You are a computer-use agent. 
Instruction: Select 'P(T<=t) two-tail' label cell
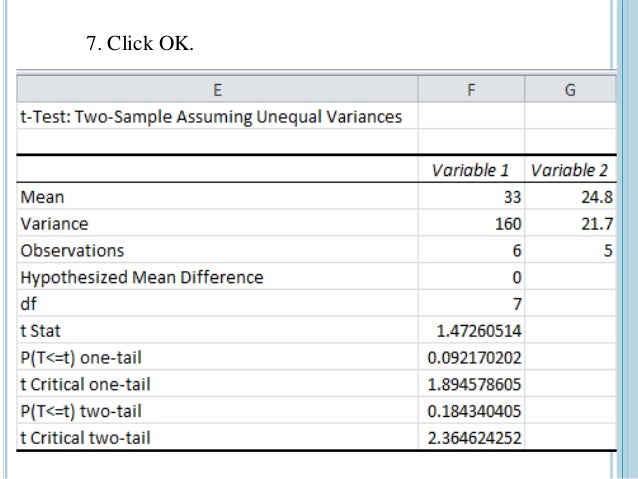(217, 411)
